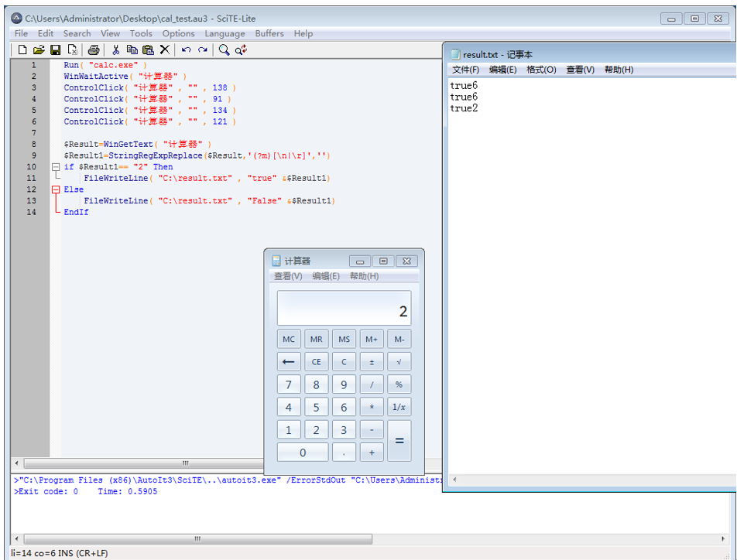
Task: Open 帮助(H) menu in calculator
Action: (x=365, y=276)
